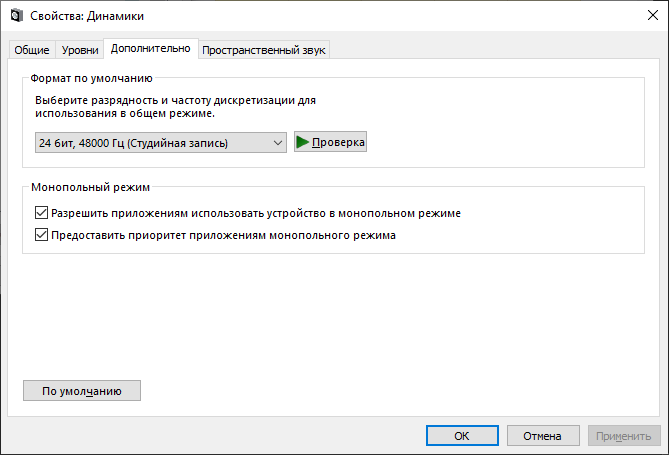Click the Формат по умолчанию group heading

(x=91, y=78)
